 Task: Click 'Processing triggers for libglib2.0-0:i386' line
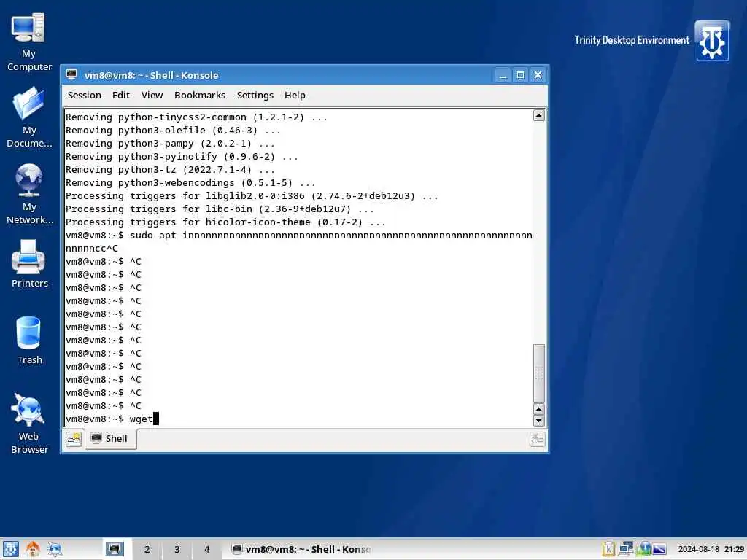pos(252,196)
